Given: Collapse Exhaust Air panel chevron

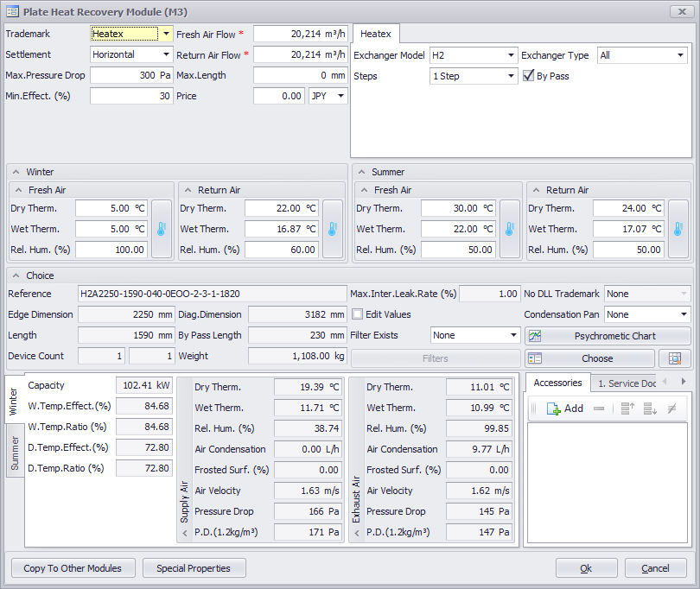Looking at the screenshot, I should click(356, 533).
